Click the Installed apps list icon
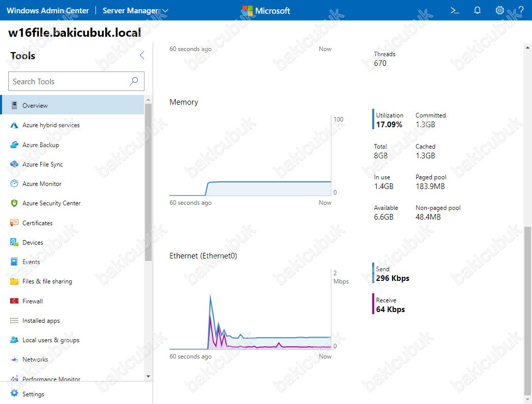Image resolution: width=532 pixels, height=404 pixels. point(14,320)
